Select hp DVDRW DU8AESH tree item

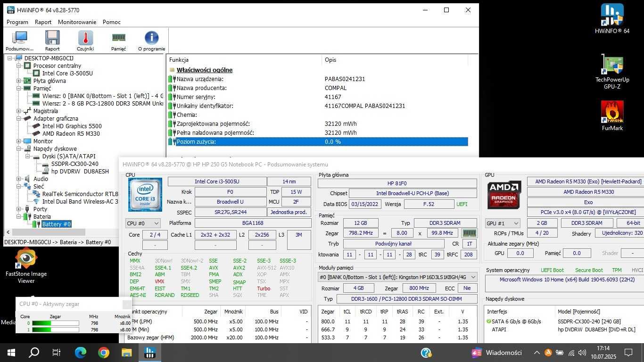click(x=80, y=171)
